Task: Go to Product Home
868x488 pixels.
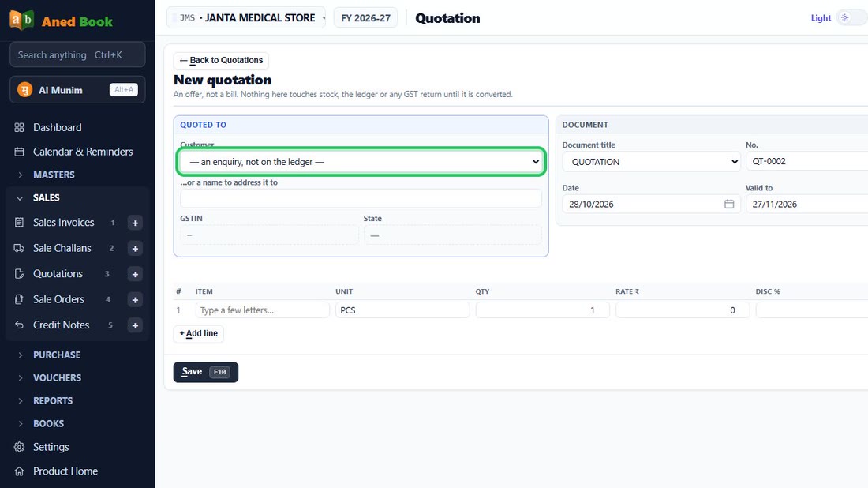Action: coord(65,471)
